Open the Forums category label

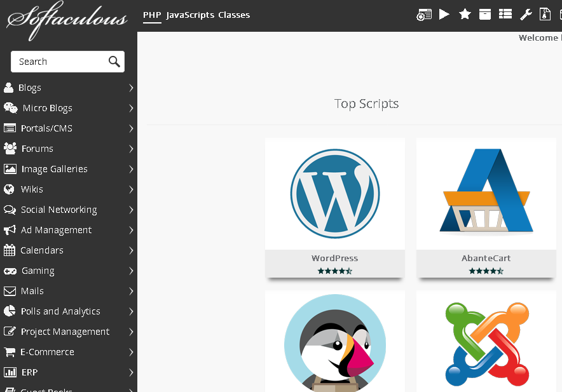38,148
